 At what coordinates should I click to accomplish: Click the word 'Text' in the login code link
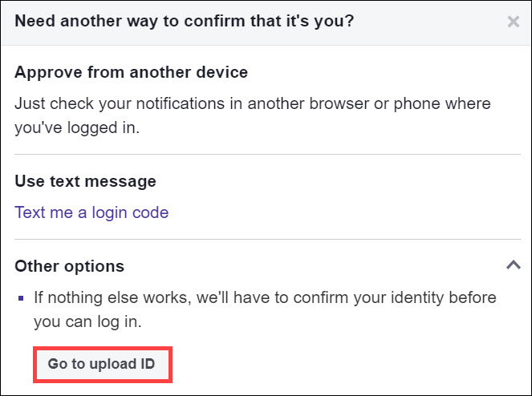coord(30,212)
